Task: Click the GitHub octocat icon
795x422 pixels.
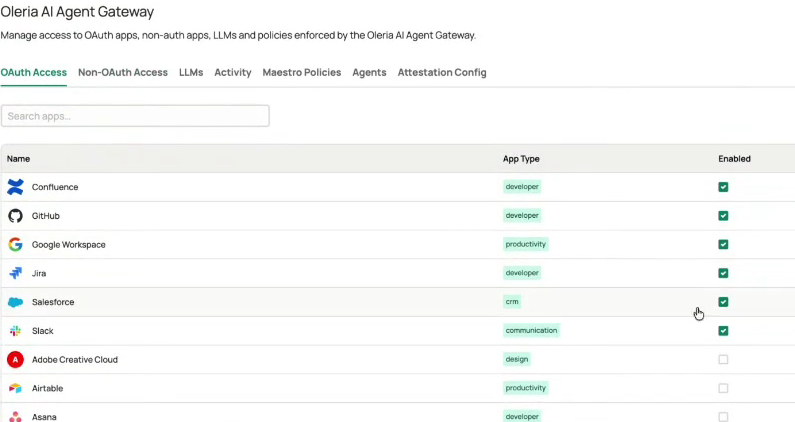Action: (15, 216)
